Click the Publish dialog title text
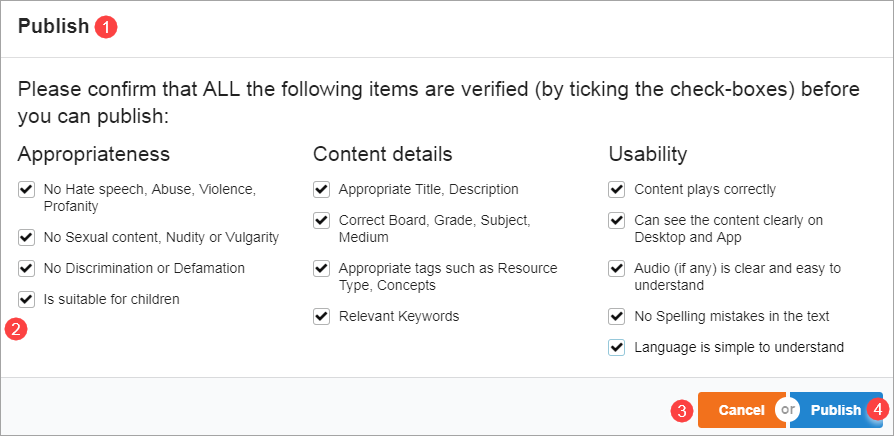The image size is (894, 436). (53, 27)
